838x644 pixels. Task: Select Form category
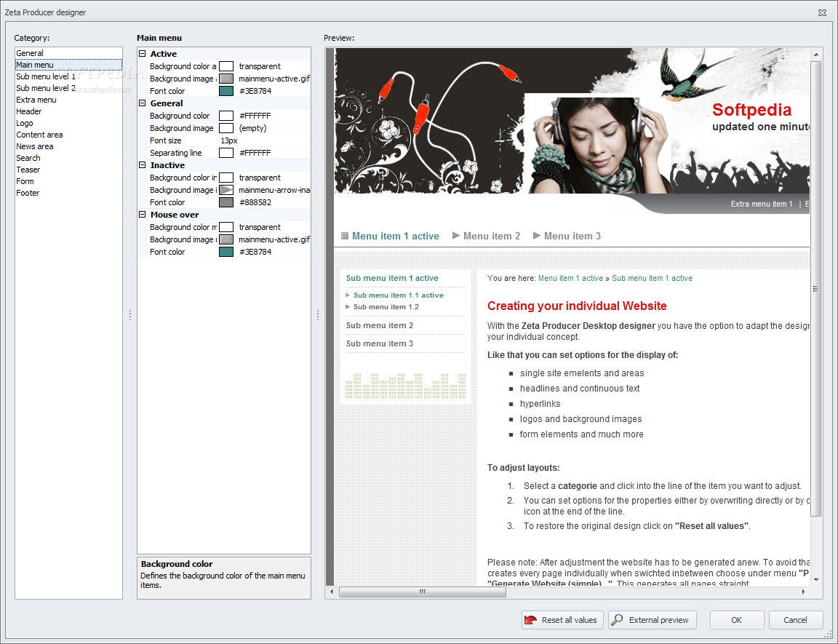click(68, 181)
